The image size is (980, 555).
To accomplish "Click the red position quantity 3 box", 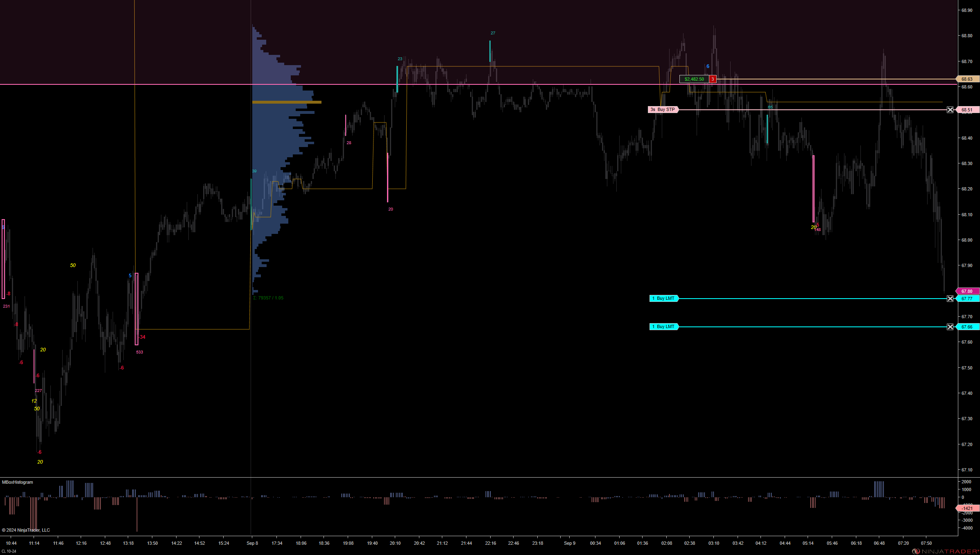I will (713, 79).
